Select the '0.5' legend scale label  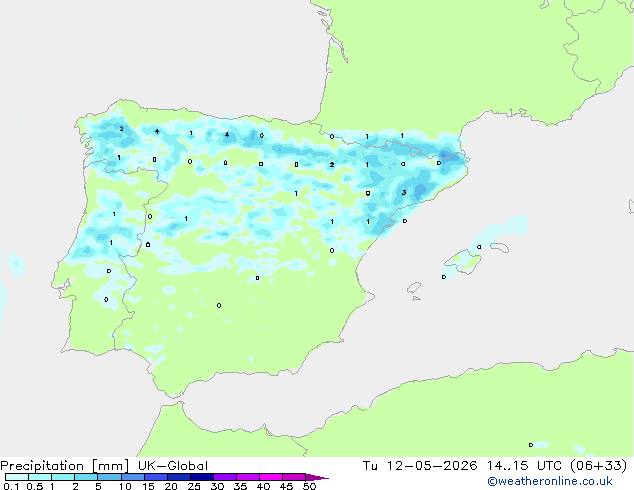[35, 486]
